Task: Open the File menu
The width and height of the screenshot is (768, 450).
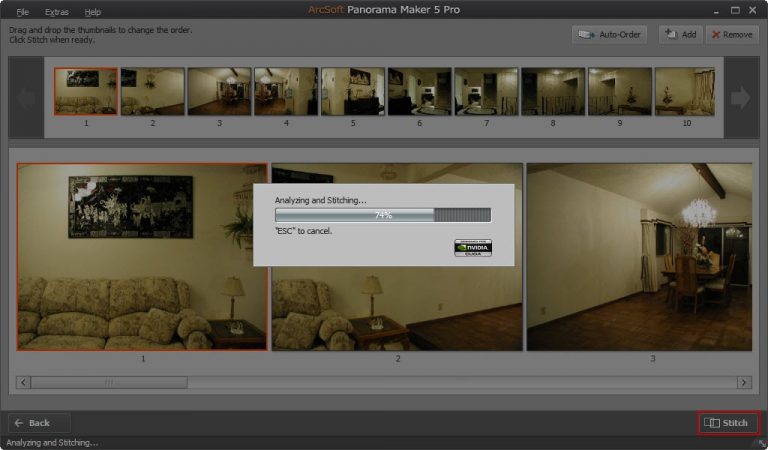Action: click(23, 12)
